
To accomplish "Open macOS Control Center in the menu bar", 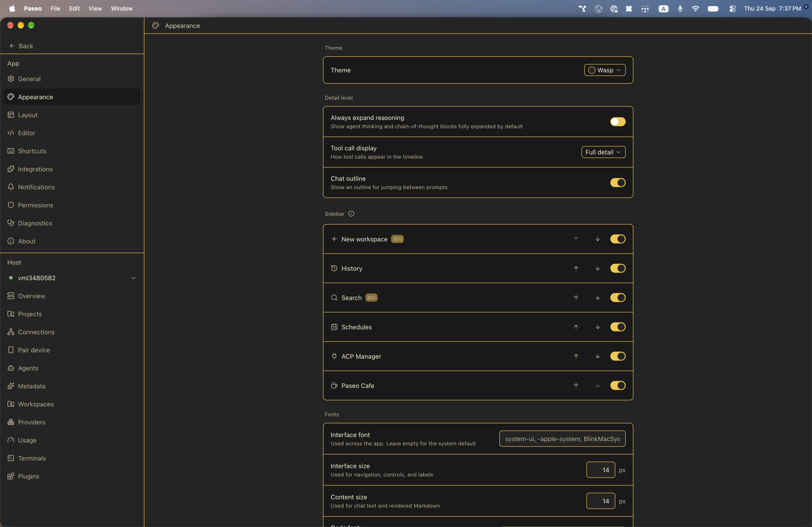I will (x=732, y=9).
